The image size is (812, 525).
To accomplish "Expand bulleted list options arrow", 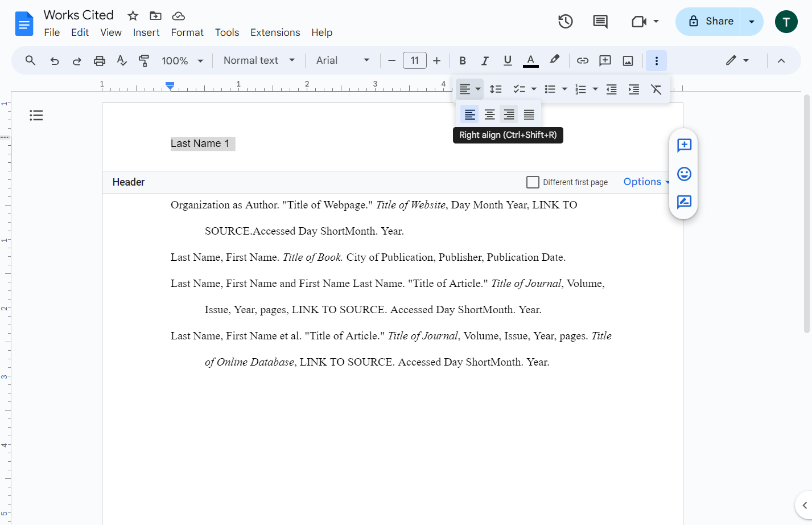I will click(564, 89).
